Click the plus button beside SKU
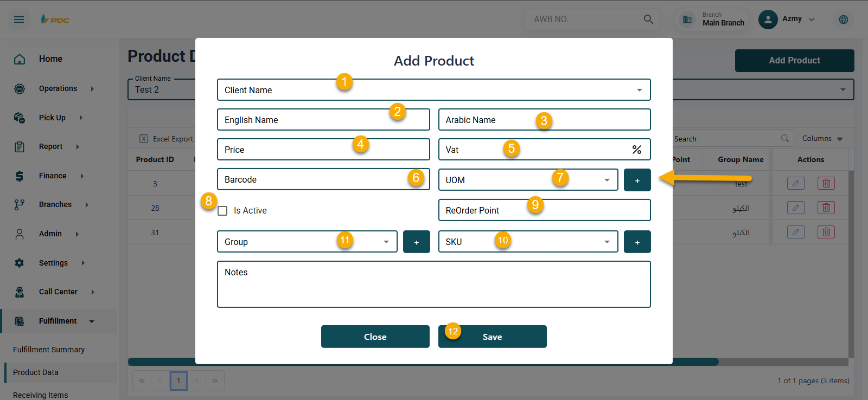This screenshot has height=400, width=868. coord(637,242)
